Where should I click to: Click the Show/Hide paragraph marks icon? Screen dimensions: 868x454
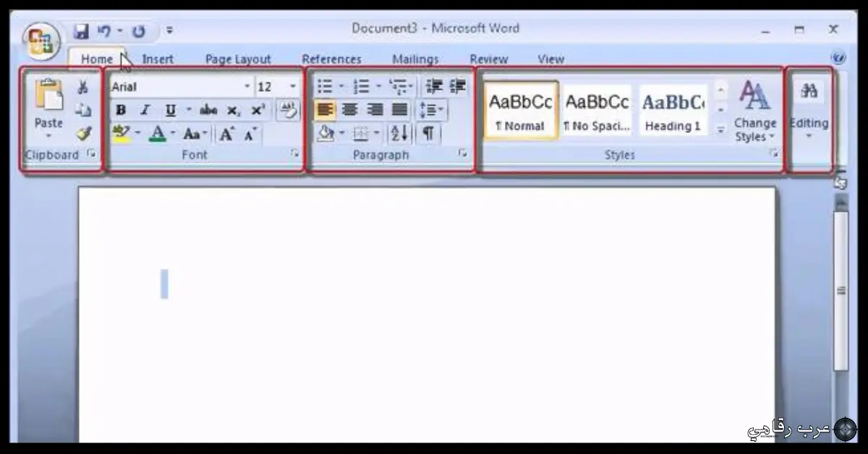tap(428, 133)
